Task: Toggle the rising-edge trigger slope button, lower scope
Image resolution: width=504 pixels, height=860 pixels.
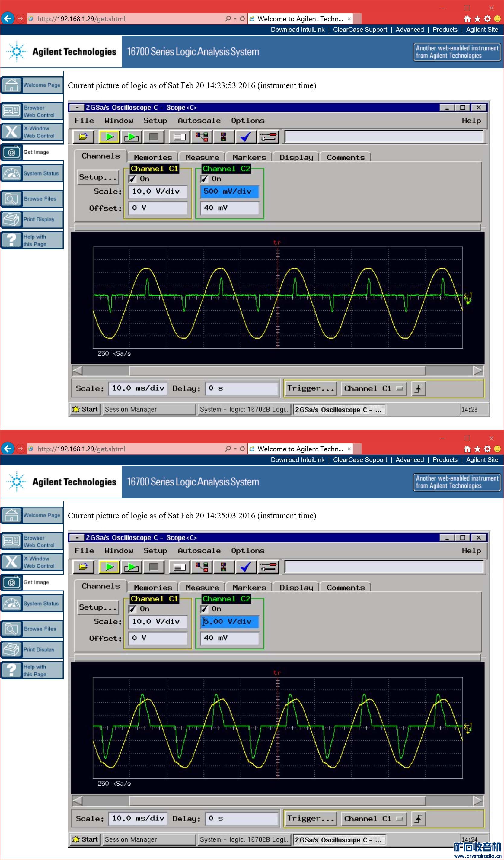Action: 418,818
